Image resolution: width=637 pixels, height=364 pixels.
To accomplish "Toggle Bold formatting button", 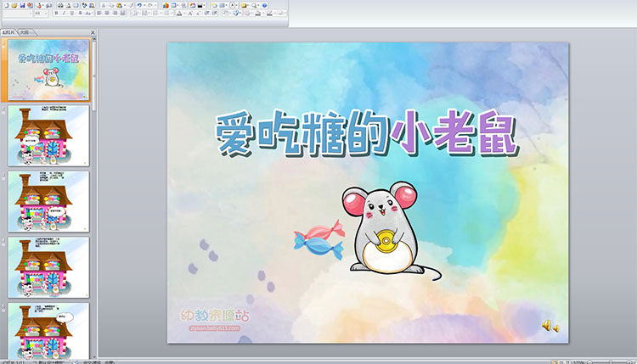I will coord(57,14).
